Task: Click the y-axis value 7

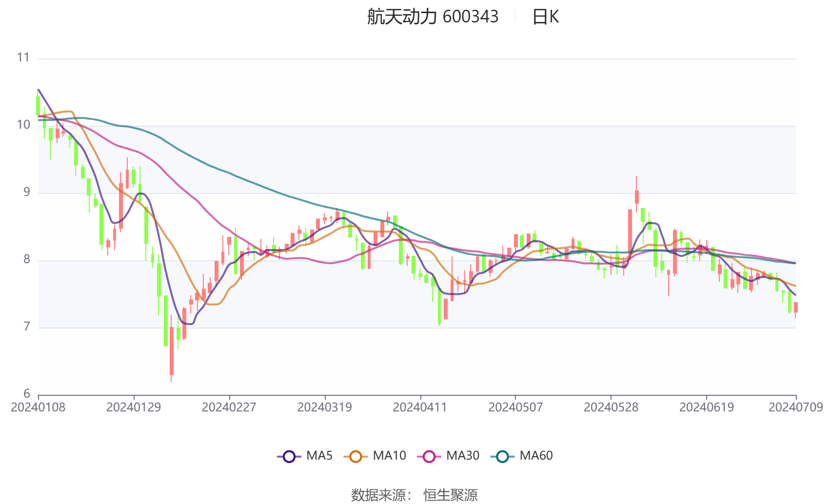Action: [x=27, y=327]
